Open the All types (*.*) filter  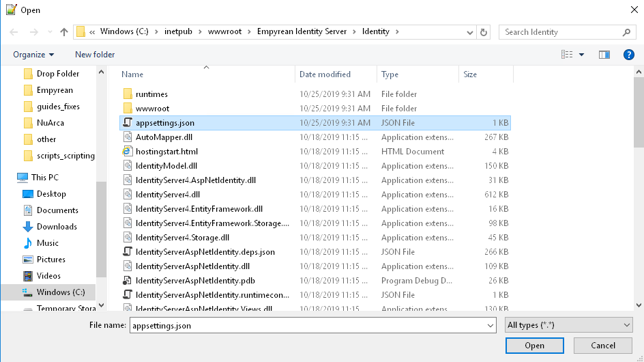coord(568,325)
